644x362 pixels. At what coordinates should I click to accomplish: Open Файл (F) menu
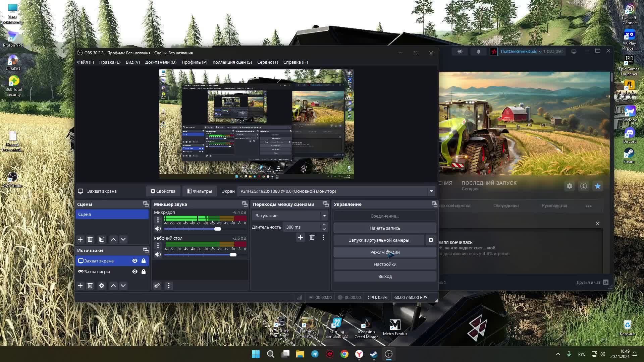click(x=86, y=62)
